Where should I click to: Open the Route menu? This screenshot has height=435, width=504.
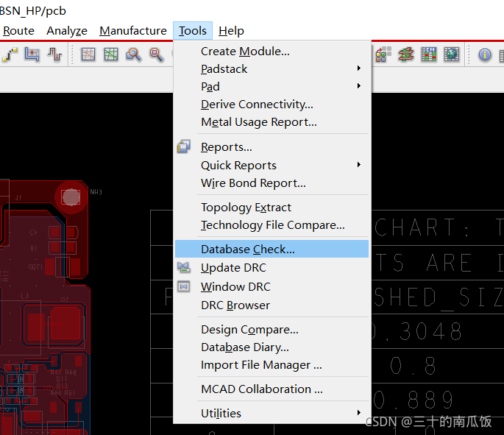(x=18, y=31)
